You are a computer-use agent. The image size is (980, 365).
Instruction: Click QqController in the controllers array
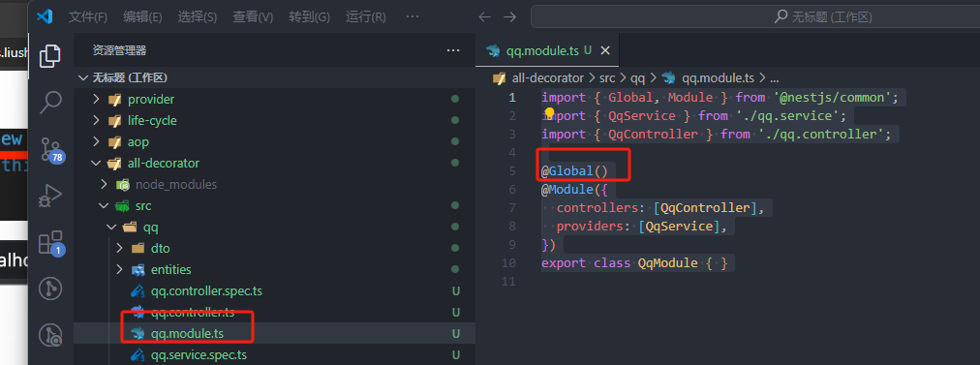705,208
